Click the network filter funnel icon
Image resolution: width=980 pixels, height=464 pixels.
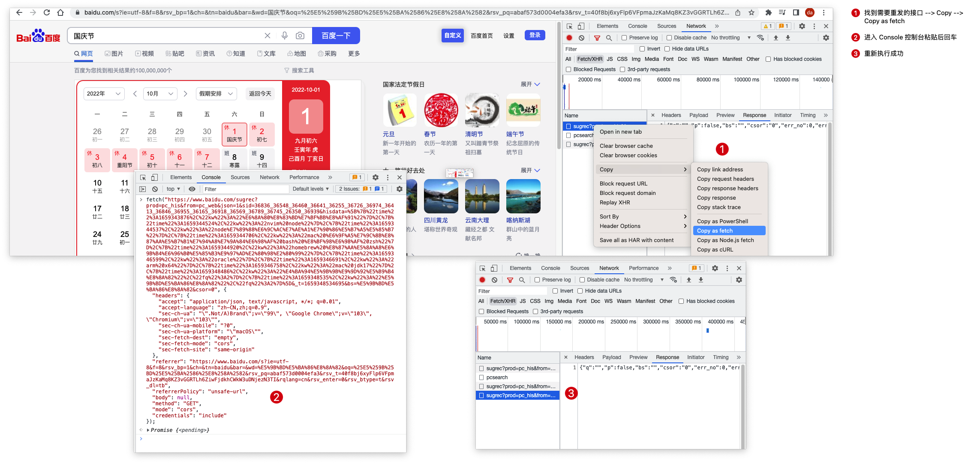[597, 38]
